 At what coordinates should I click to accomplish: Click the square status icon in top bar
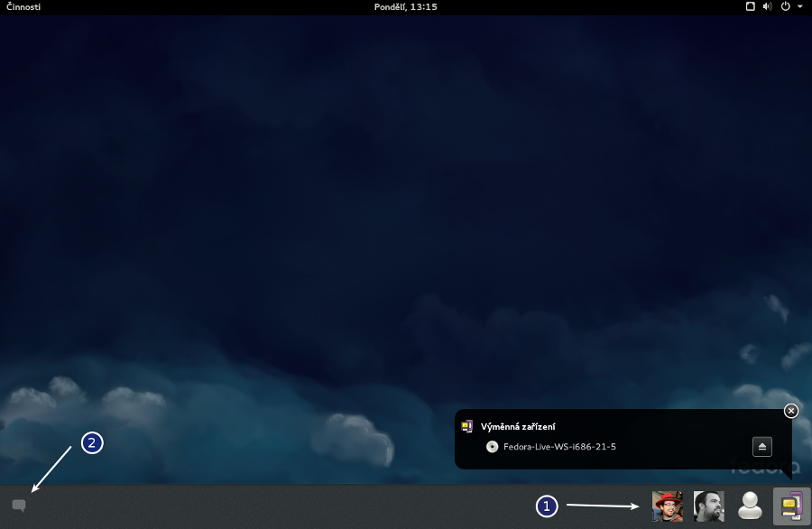[x=750, y=6]
